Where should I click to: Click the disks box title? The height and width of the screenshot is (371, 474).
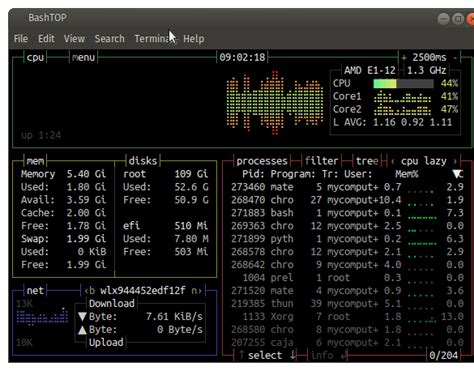point(143,161)
